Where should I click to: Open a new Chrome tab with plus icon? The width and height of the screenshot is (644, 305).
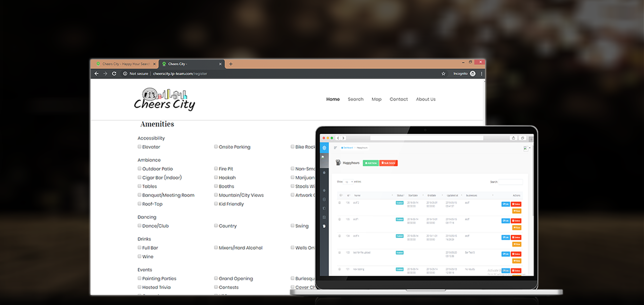tap(231, 64)
